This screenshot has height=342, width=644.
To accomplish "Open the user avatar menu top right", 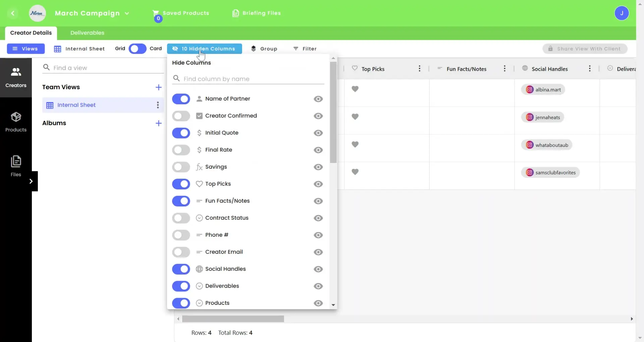I will (x=623, y=13).
